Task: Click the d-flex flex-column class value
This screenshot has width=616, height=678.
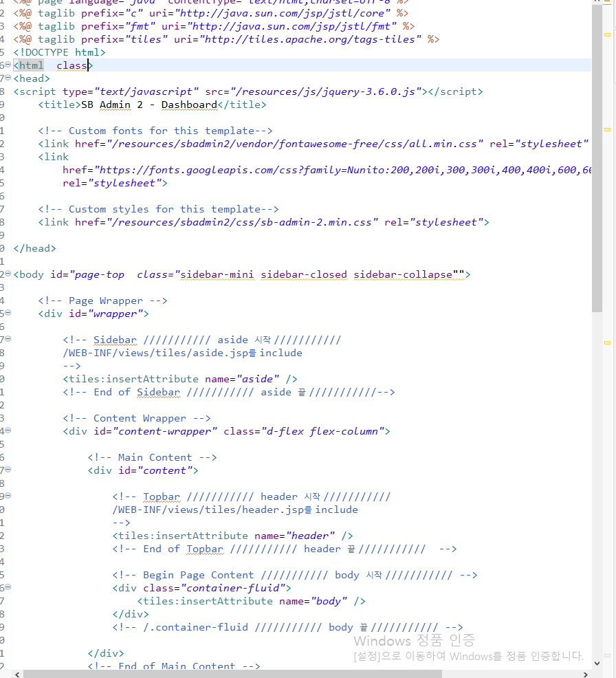Action: point(323,431)
